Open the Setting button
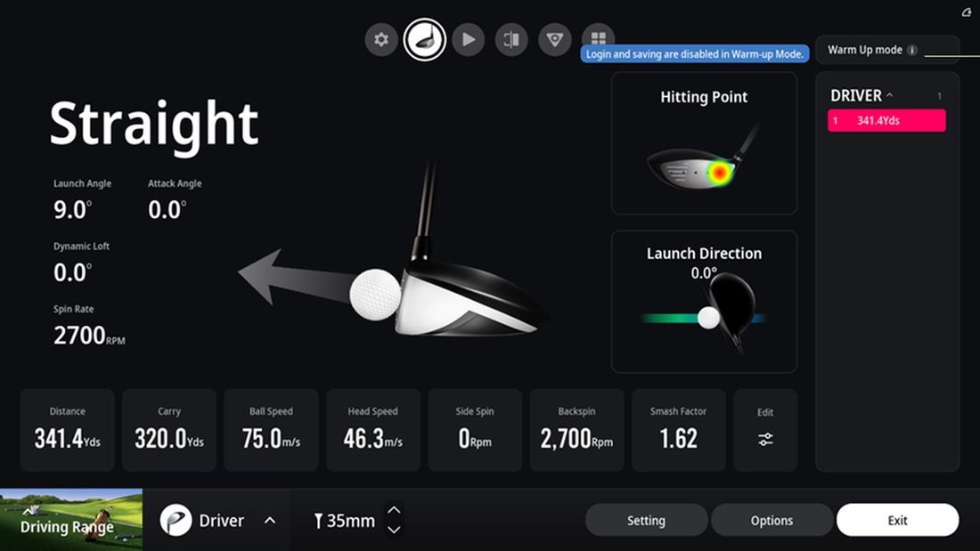 [646, 520]
